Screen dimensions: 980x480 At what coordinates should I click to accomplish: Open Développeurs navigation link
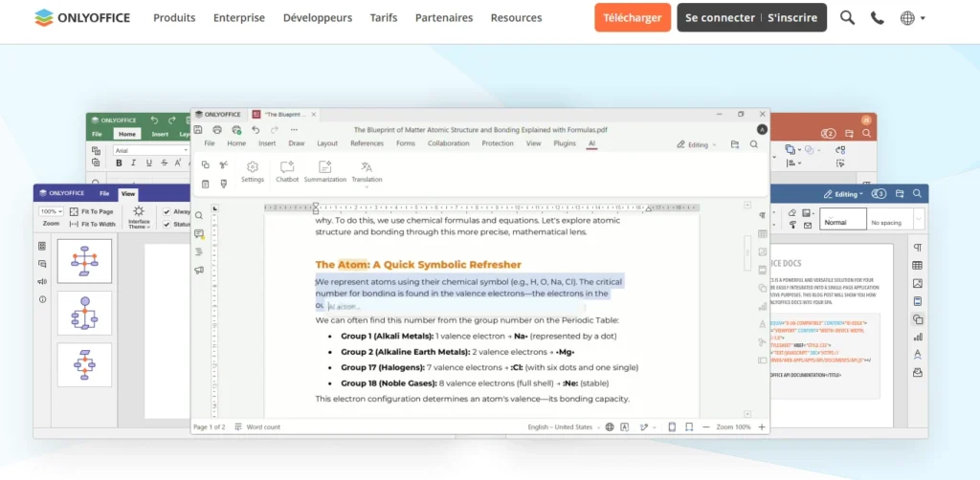[318, 18]
